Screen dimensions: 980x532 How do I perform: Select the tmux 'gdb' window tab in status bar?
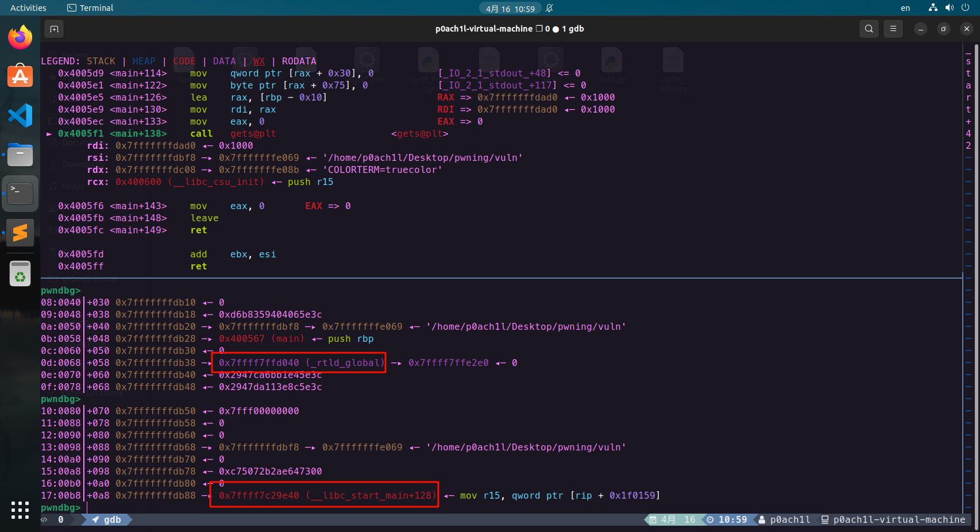pyautogui.click(x=107, y=519)
